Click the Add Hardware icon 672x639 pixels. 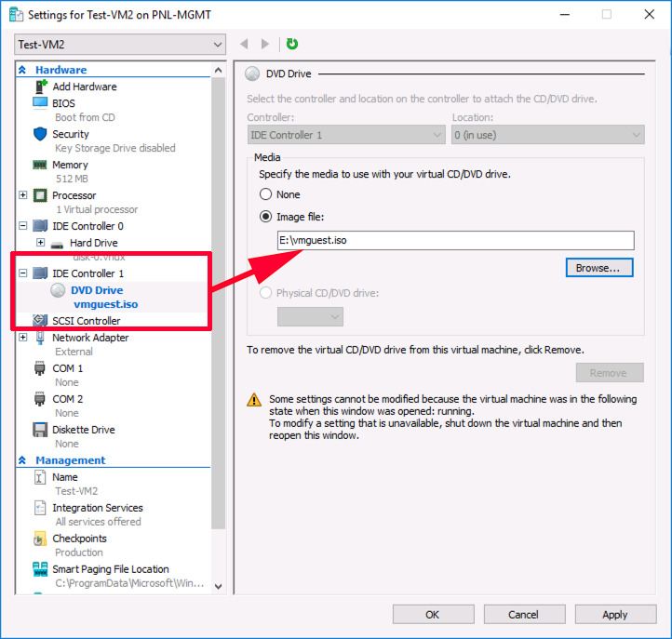coord(40,87)
